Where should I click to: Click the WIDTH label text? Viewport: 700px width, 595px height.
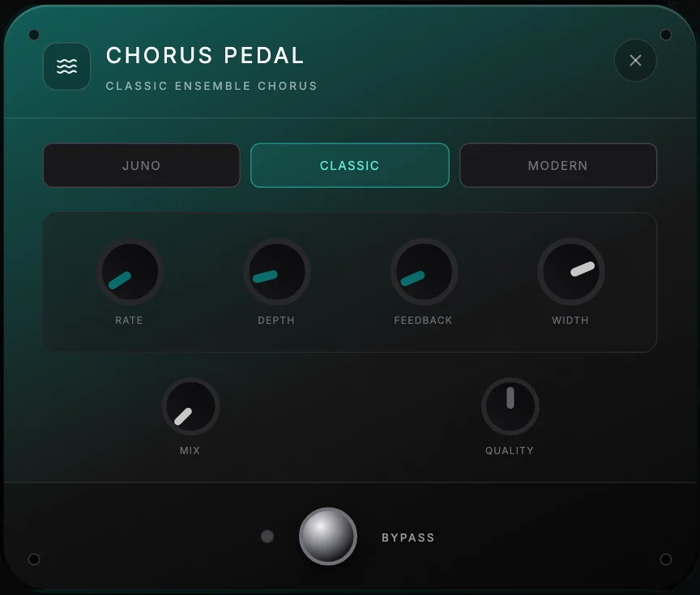[570, 321]
